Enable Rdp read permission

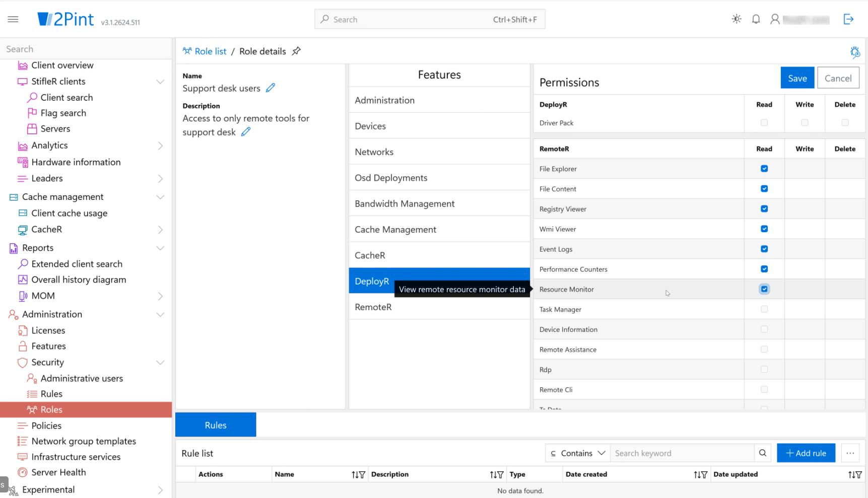pos(764,369)
